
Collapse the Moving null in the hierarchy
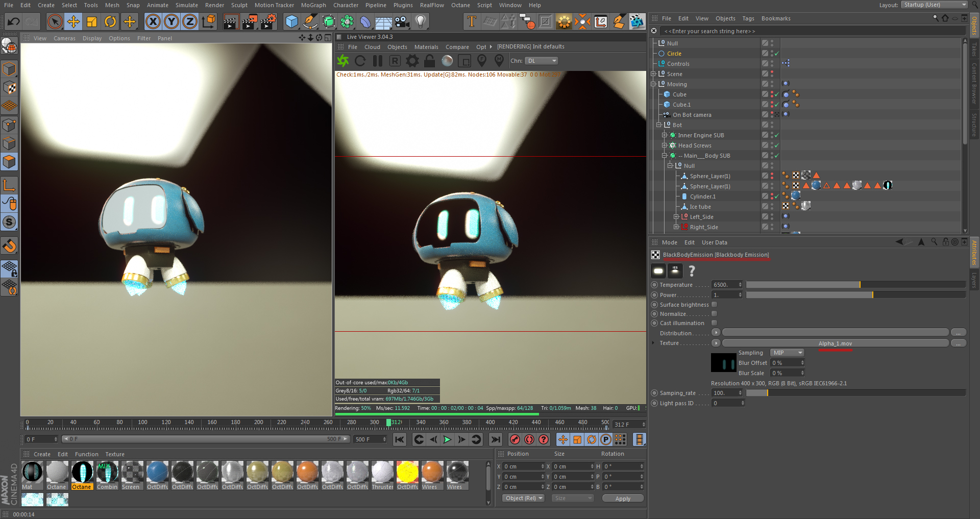point(653,84)
